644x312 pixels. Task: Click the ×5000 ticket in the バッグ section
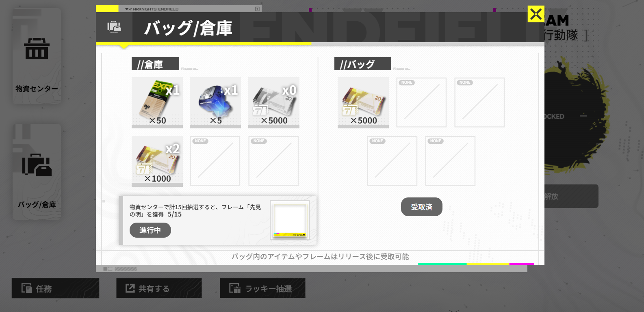363,103
